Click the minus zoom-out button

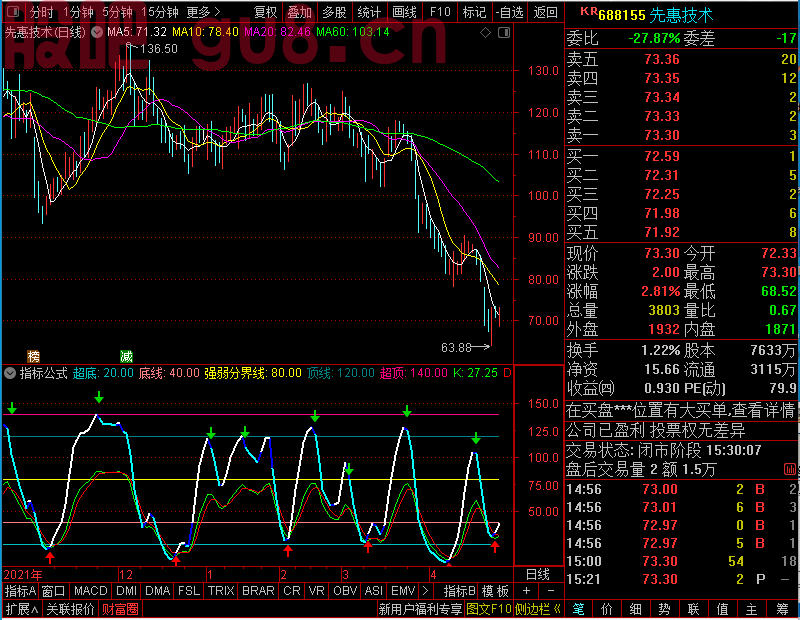point(551,591)
